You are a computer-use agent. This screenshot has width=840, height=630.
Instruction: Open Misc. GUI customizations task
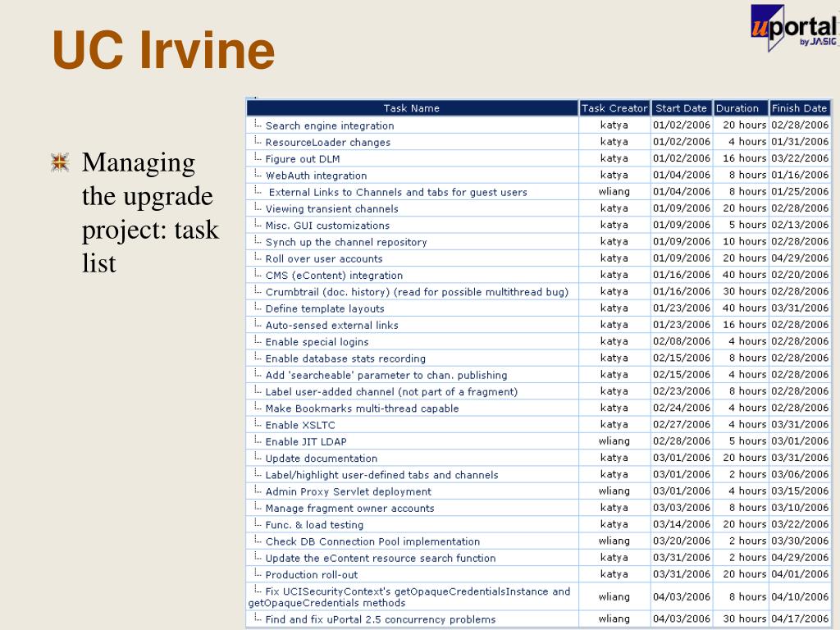pyautogui.click(x=327, y=225)
